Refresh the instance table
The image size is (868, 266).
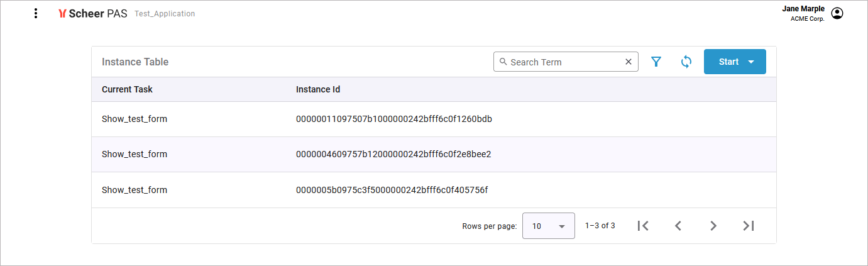tap(686, 62)
